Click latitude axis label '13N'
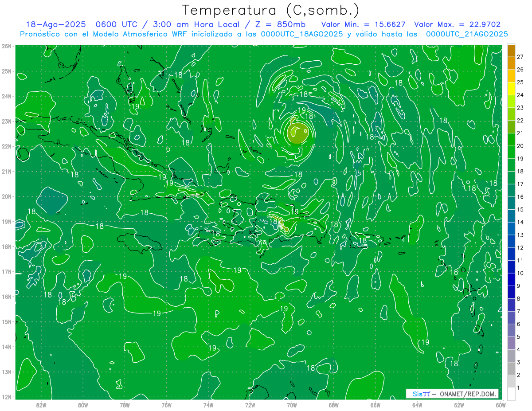 [7, 372]
